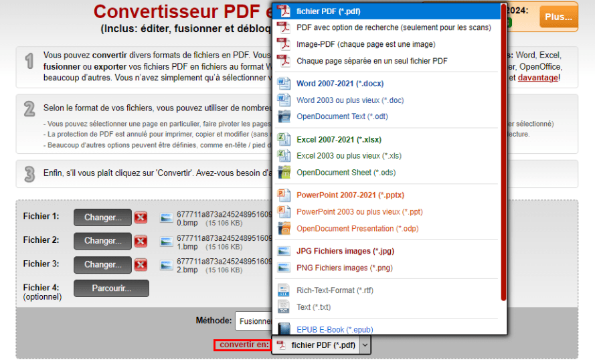The width and height of the screenshot is (595, 364).
Task: Click Word icon beside Word 2007-2021 entry
Action: point(284,84)
